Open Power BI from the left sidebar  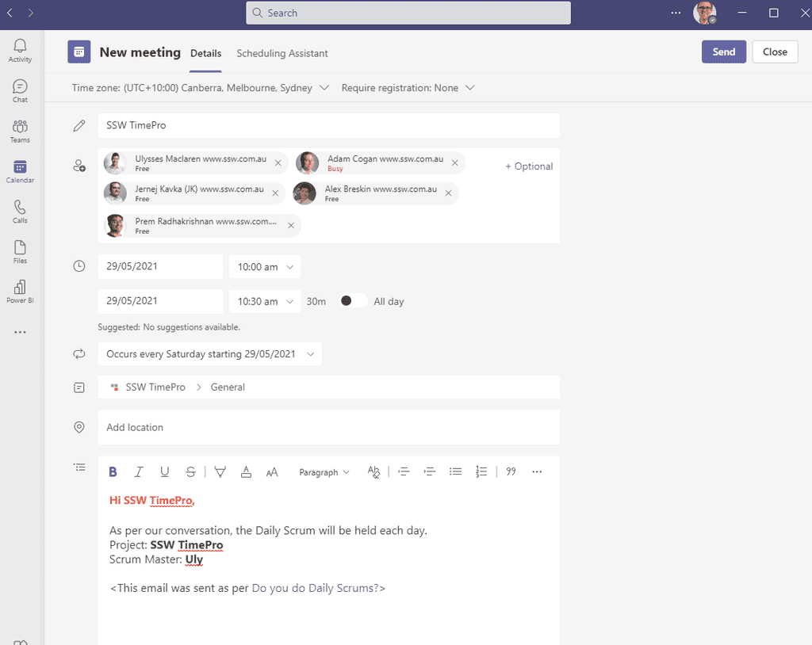[x=20, y=288]
